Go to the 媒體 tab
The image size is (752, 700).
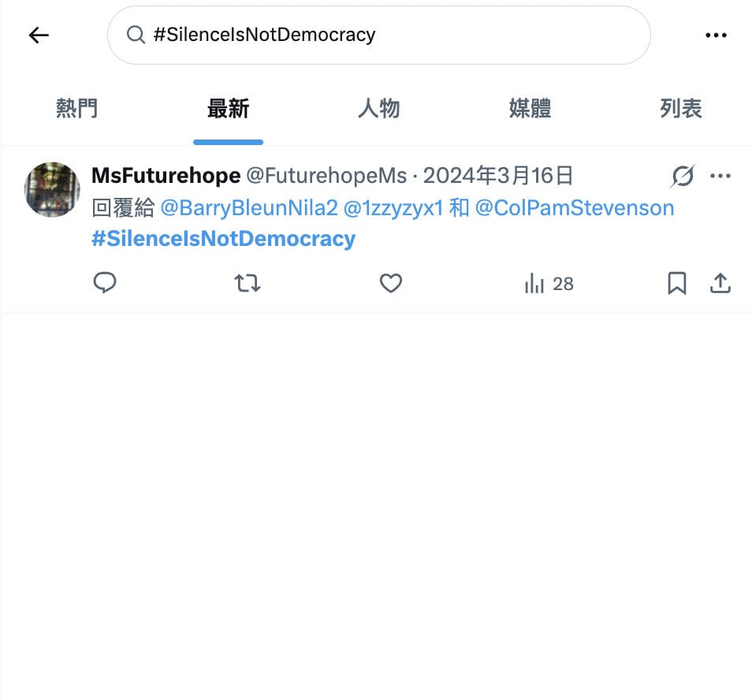click(x=530, y=109)
